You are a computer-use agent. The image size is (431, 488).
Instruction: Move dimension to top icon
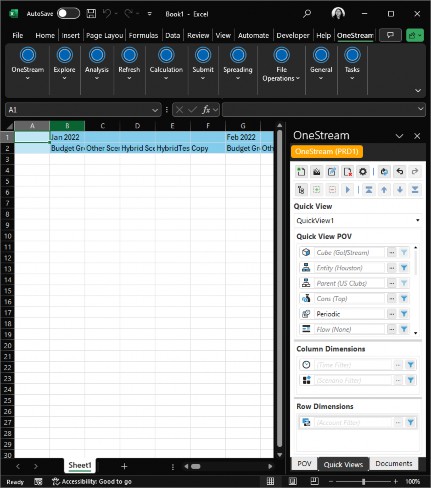pyautogui.click(x=369, y=190)
